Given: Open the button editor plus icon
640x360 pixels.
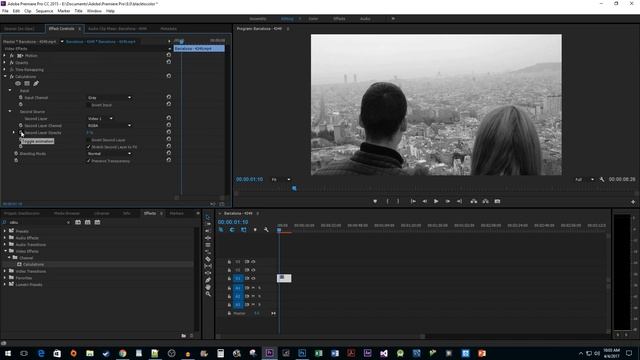Looking at the screenshot, I should (x=633, y=202).
